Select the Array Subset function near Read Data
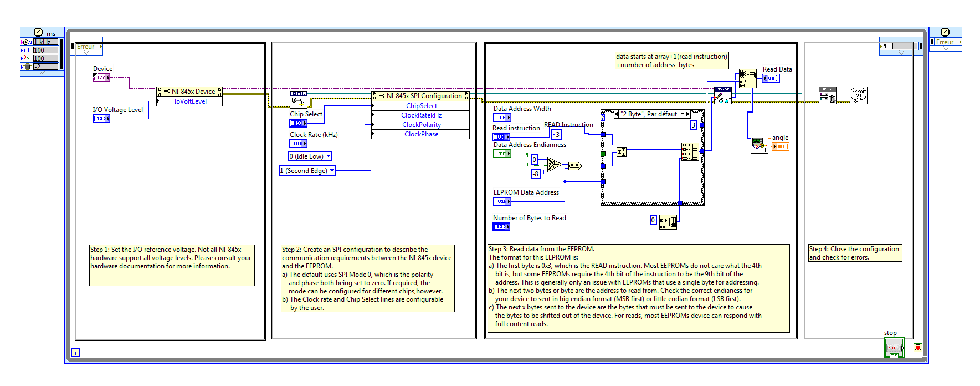Viewport: 980px width, 386px height. tap(747, 78)
